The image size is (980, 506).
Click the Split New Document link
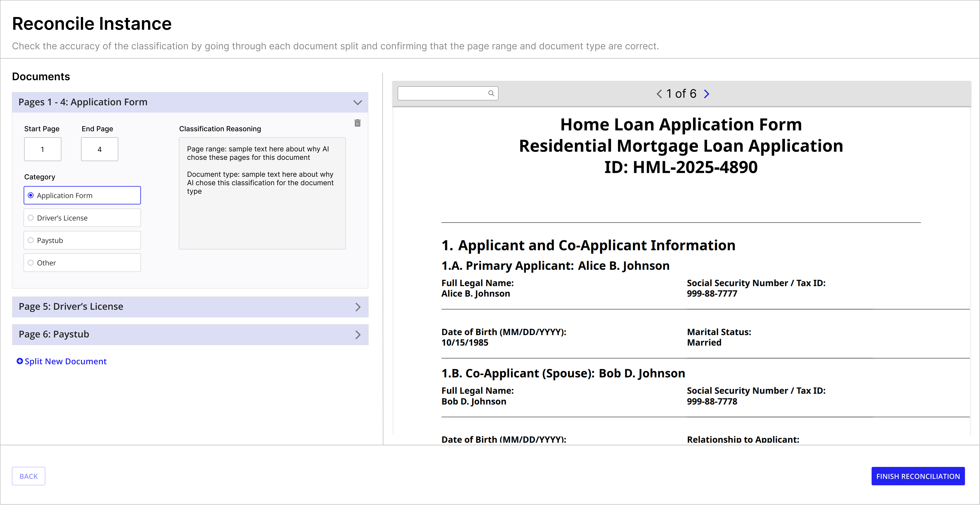[x=65, y=361]
